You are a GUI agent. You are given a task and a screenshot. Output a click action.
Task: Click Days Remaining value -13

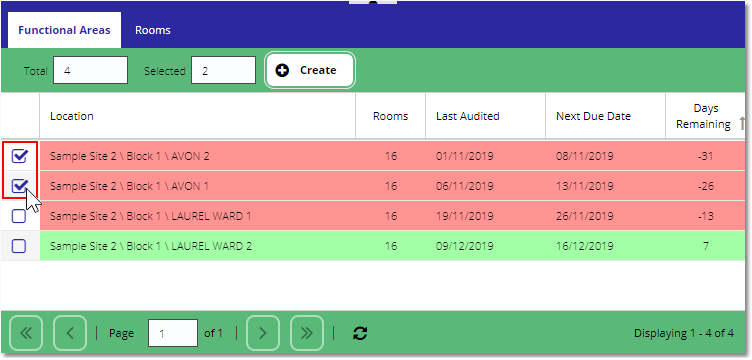pos(705,216)
